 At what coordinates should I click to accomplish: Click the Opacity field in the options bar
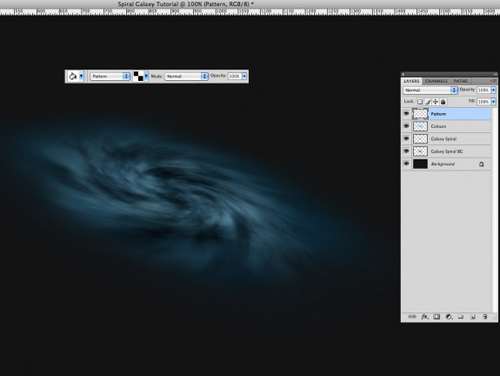pyautogui.click(x=234, y=76)
